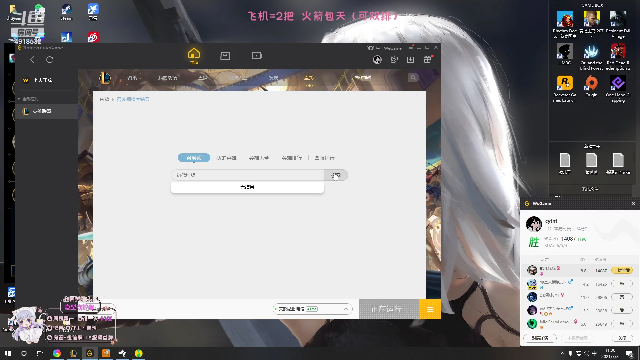
Task: Select the top sidebar item with W icon
Action: tap(47, 80)
